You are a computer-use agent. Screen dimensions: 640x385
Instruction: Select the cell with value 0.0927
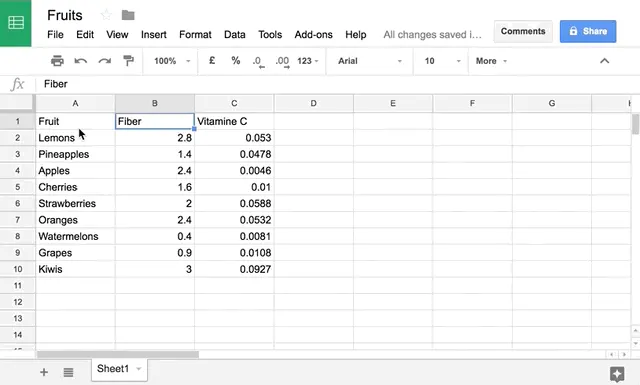point(234,269)
